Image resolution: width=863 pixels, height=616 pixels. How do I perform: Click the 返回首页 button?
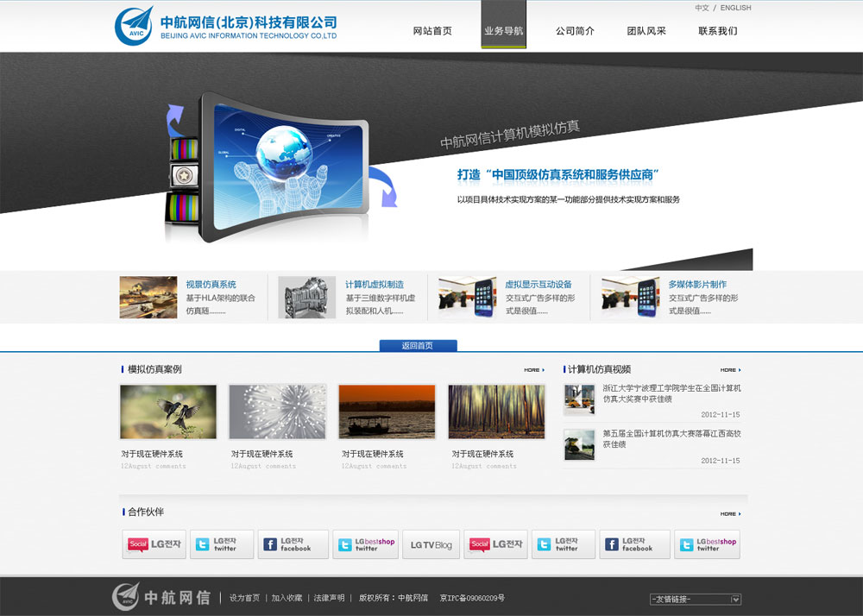(x=418, y=344)
